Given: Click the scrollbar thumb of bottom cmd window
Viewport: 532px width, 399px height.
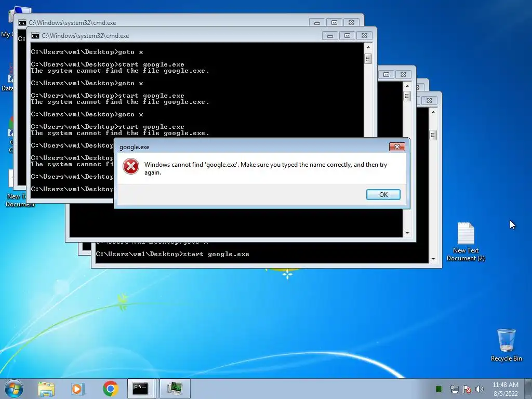Looking at the screenshot, I should [x=433, y=135].
